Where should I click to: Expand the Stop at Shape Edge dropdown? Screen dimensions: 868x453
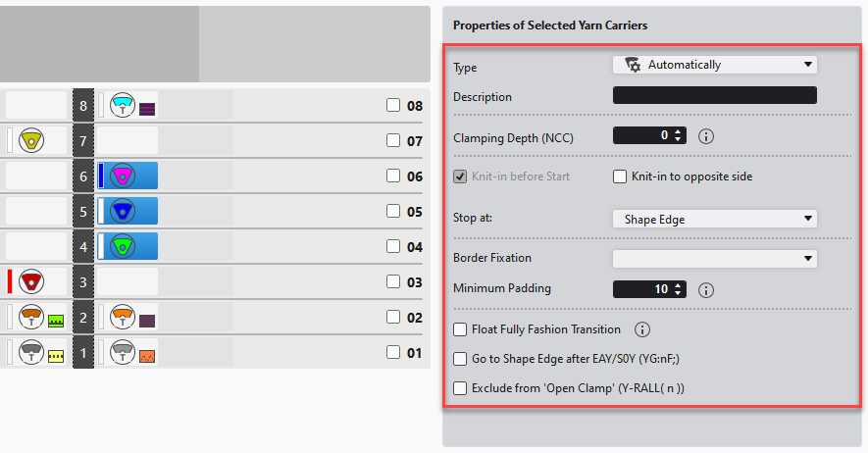click(715, 220)
